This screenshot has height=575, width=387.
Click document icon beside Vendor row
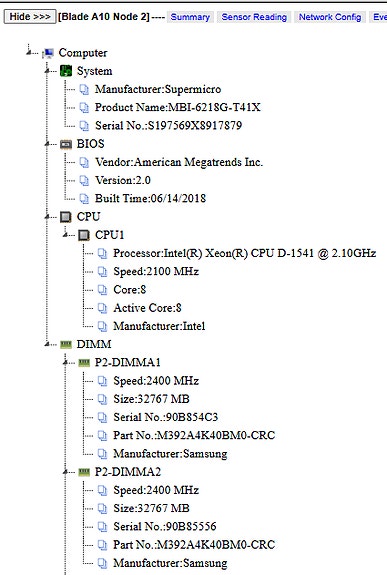tap(84, 162)
